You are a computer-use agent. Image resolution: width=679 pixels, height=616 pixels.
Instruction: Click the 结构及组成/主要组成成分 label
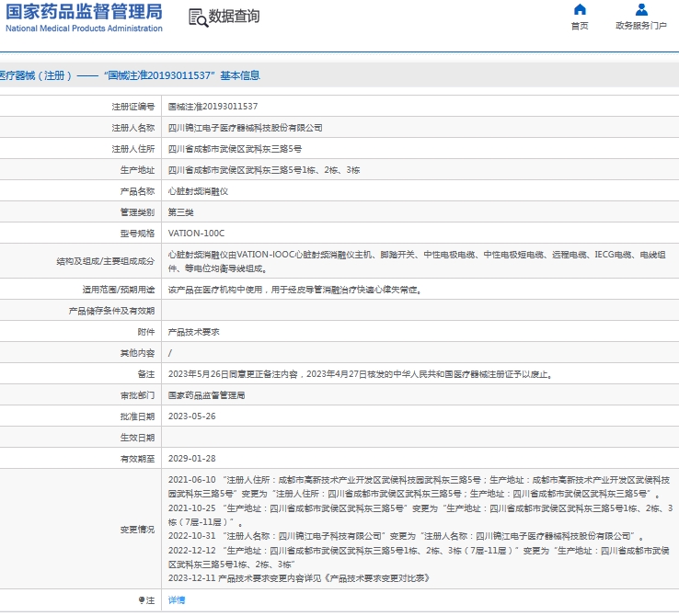[105, 261]
